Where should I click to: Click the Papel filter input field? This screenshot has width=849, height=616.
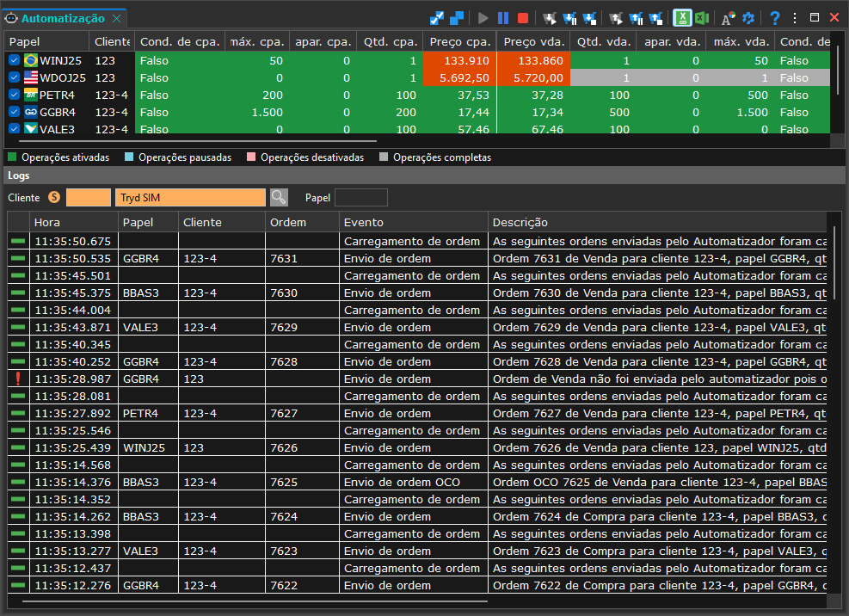361,197
